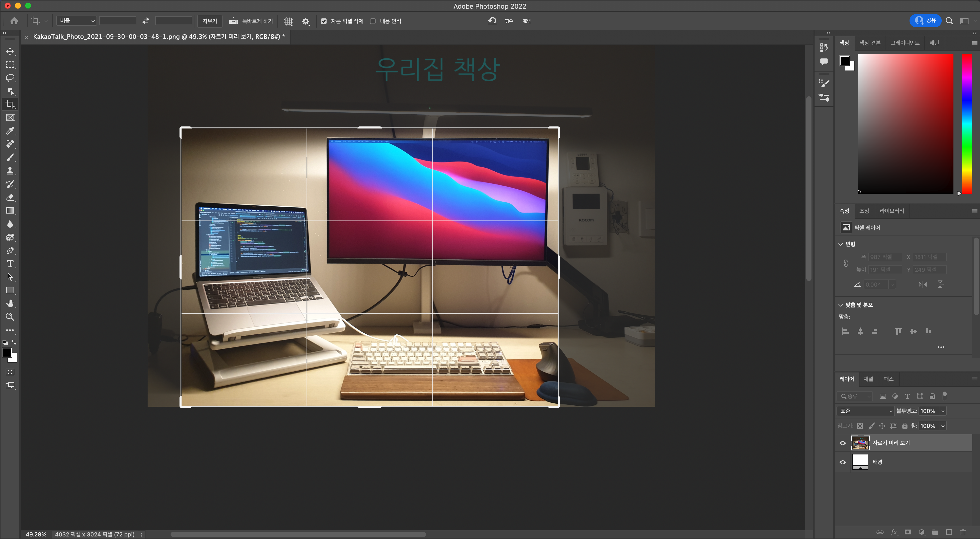Select the Horizontal Type tool

(10, 264)
